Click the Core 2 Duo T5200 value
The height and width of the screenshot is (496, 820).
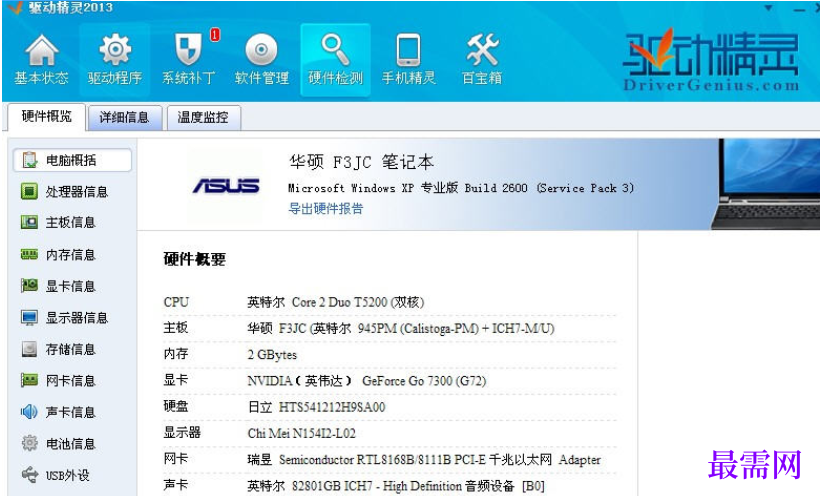pos(335,302)
